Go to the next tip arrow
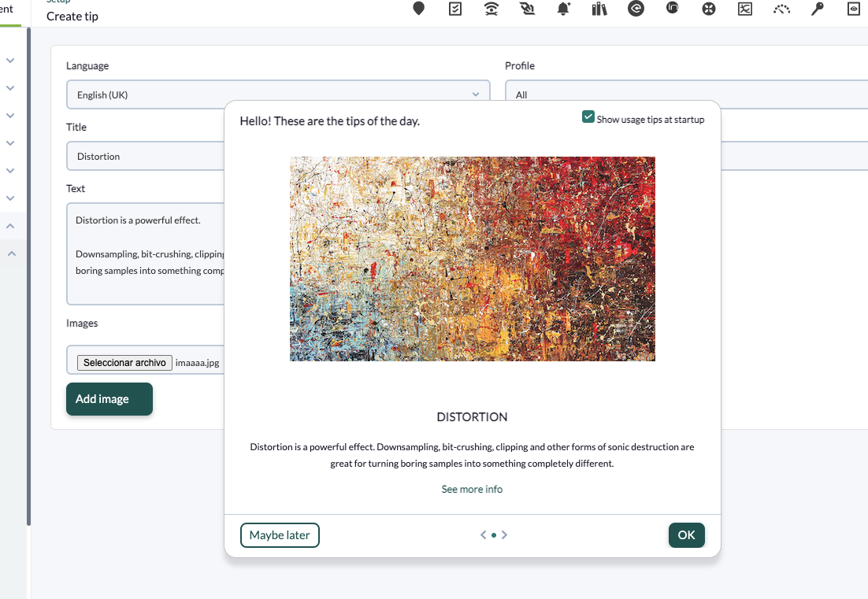 pyautogui.click(x=504, y=534)
